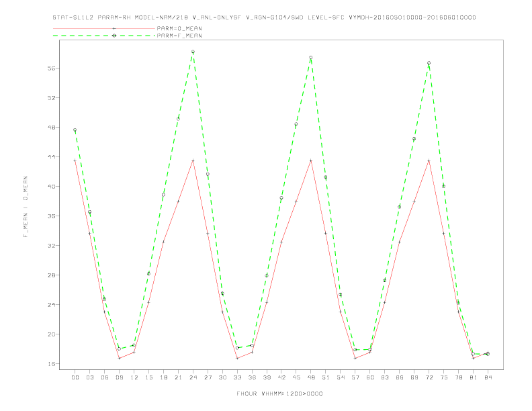This screenshot has width=532, height=411.
Task: Click the x-axis tick label 39
Action: pyautogui.click(x=267, y=377)
